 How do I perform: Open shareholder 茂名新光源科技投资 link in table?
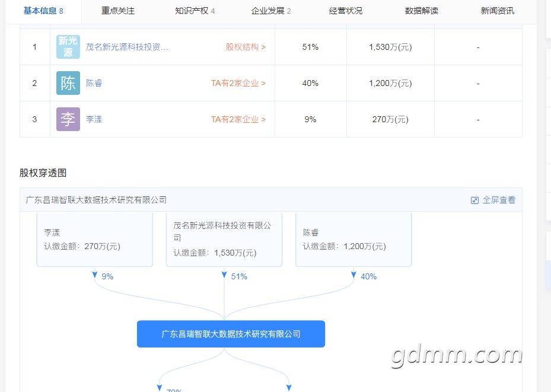[x=127, y=47]
